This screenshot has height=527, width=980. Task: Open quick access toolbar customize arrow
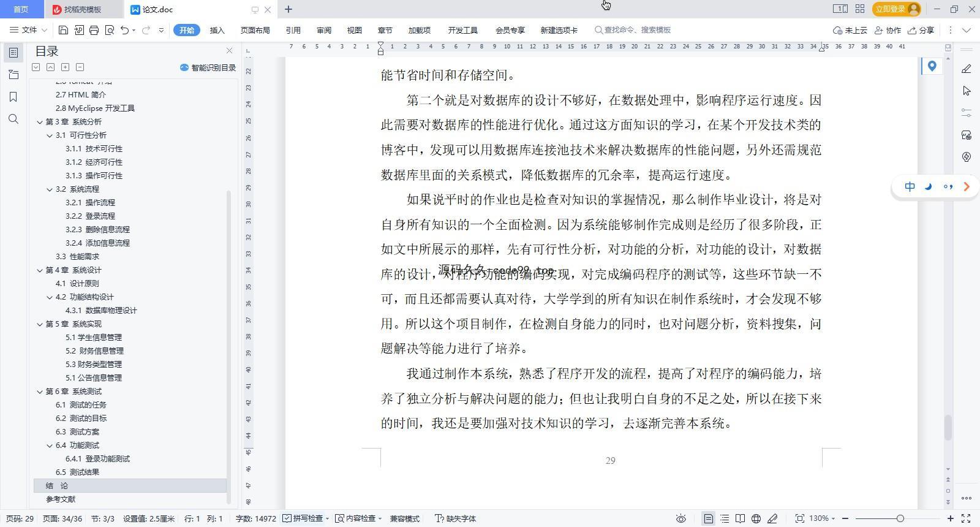[161, 30]
